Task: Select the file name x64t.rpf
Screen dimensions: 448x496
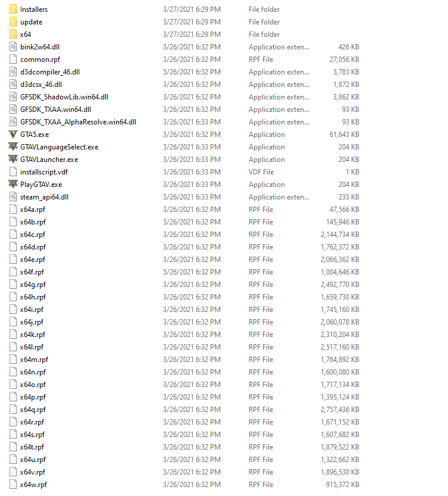Action: coord(32,447)
